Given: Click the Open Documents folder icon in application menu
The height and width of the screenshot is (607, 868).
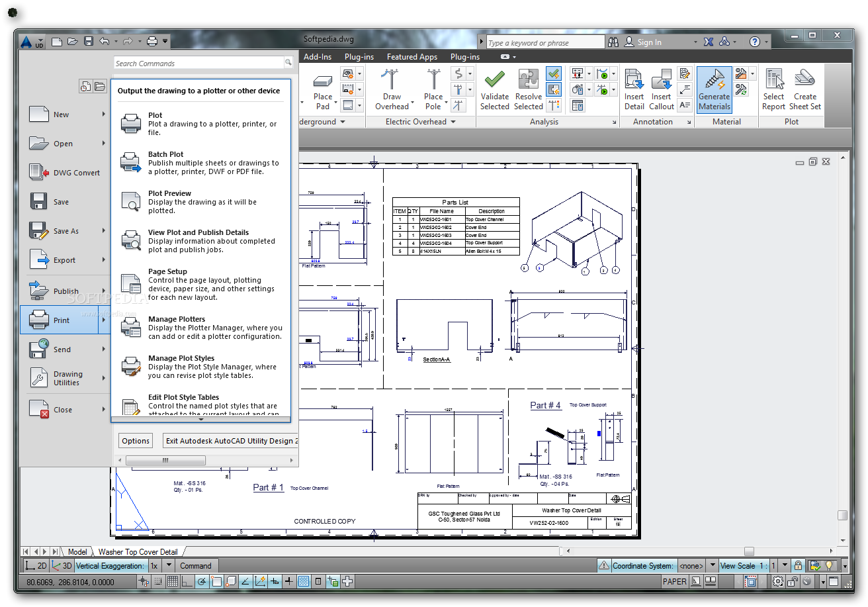Looking at the screenshot, I should pyautogui.click(x=100, y=86).
